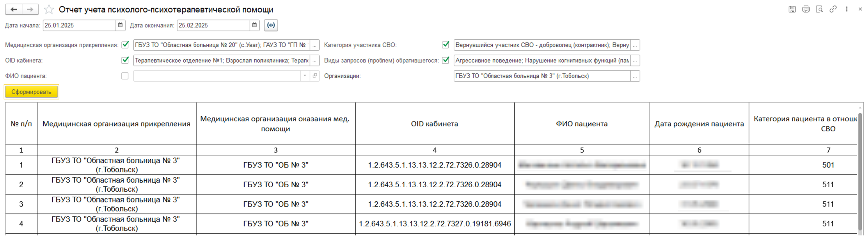
Task: Open selection list for Организации field
Action: tap(635, 76)
